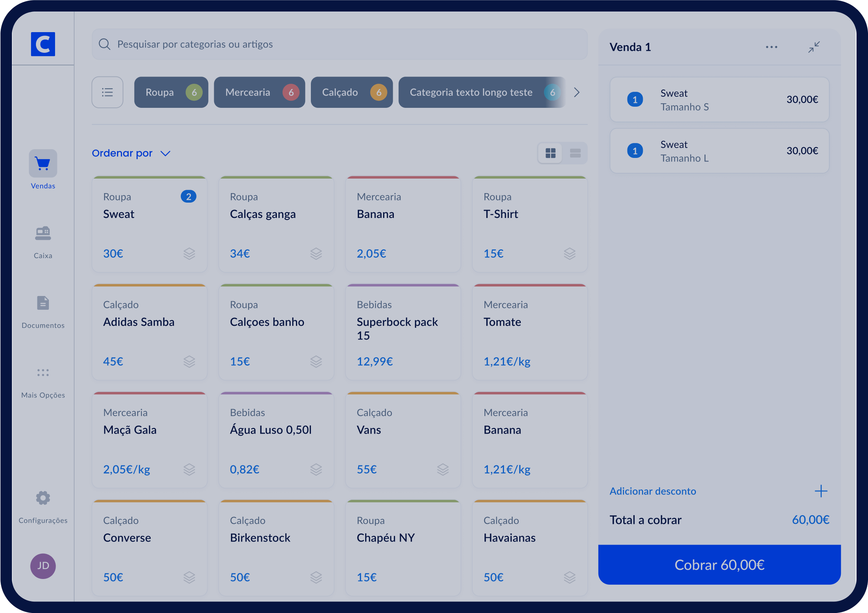868x613 pixels.
Task: Add Superbock pack 15 to sale
Action: tap(403, 332)
